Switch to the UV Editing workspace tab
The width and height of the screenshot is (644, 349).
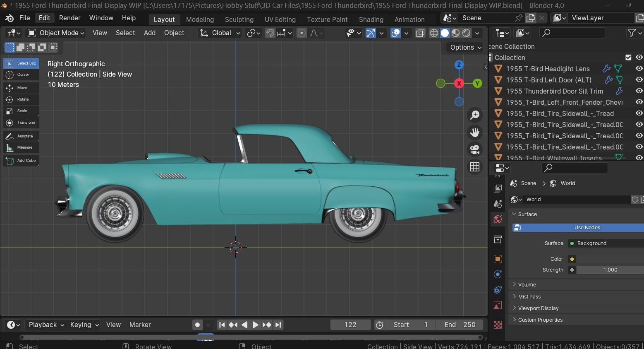280,19
